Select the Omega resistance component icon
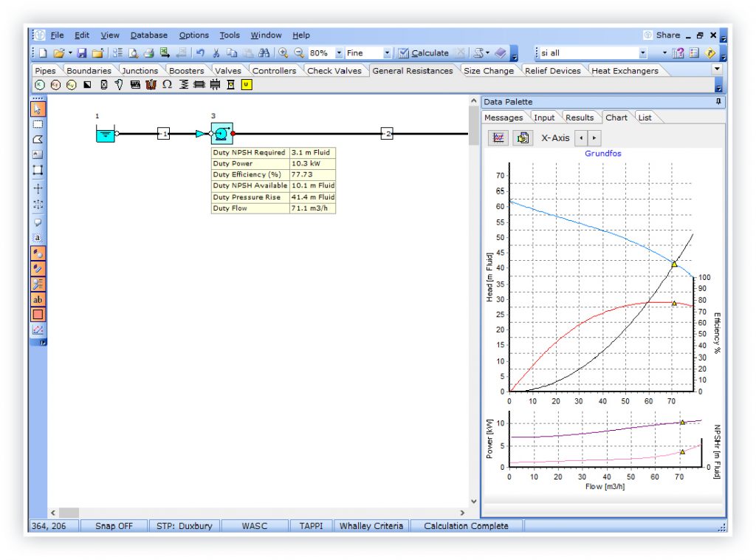 click(x=167, y=85)
